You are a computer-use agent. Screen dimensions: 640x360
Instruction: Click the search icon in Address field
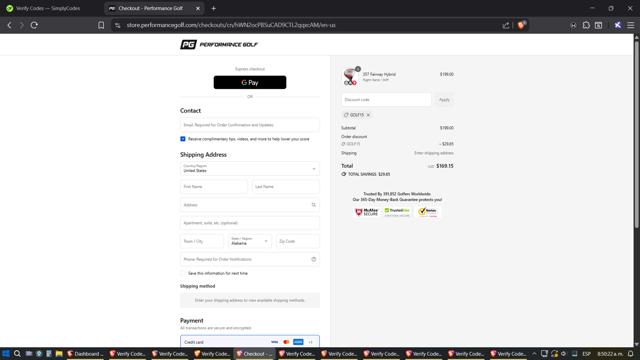click(313, 205)
